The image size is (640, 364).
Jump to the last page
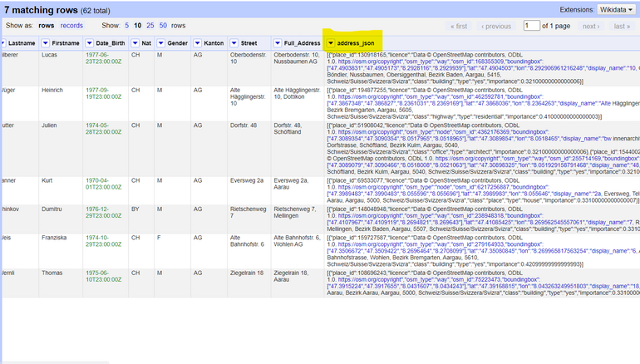pos(622,26)
